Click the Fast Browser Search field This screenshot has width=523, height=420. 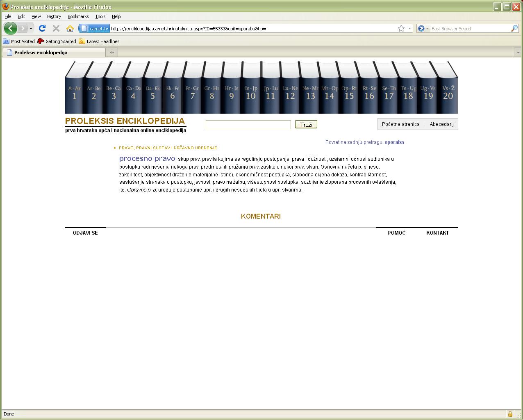[470, 28]
